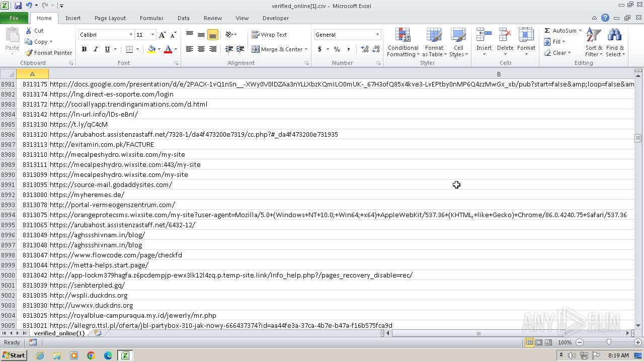This screenshot has height=362, width=644.
Task: Open Conditional Formatting menu
Action: [x=403, y=42]
